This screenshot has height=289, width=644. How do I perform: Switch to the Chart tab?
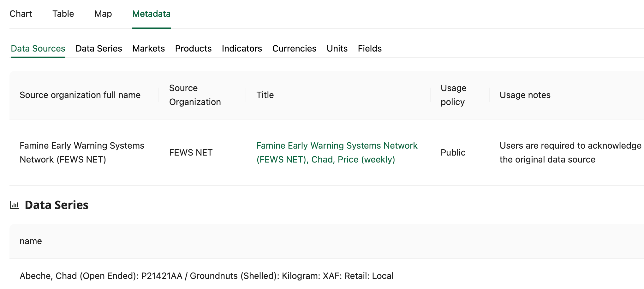coord(21,14)
